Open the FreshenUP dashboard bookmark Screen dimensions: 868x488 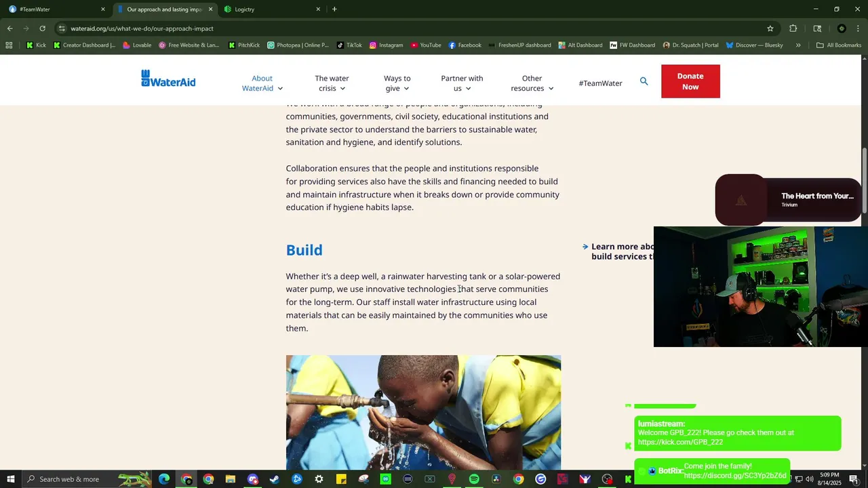519,45
